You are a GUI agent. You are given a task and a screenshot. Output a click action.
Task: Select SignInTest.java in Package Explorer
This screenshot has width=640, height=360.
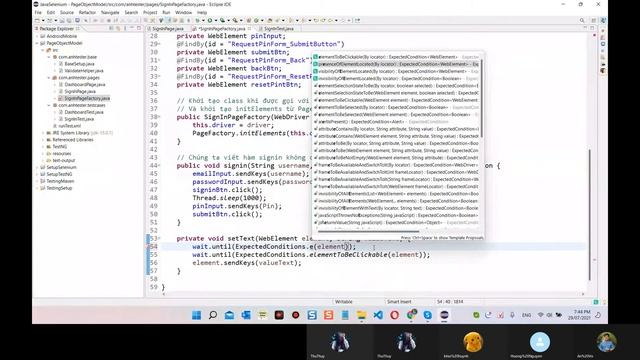(x=79, y=119)
